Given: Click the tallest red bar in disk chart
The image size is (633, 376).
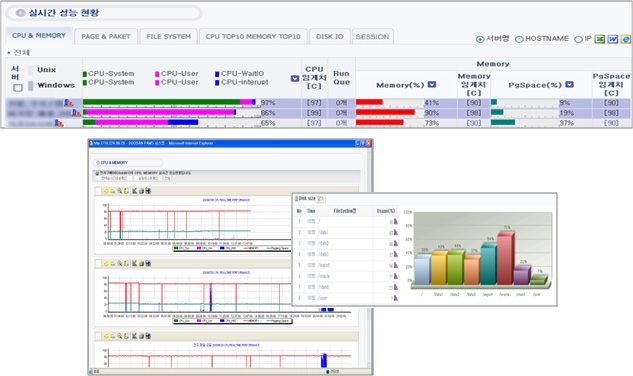Looking at the screenshot, I should [505, 258].
